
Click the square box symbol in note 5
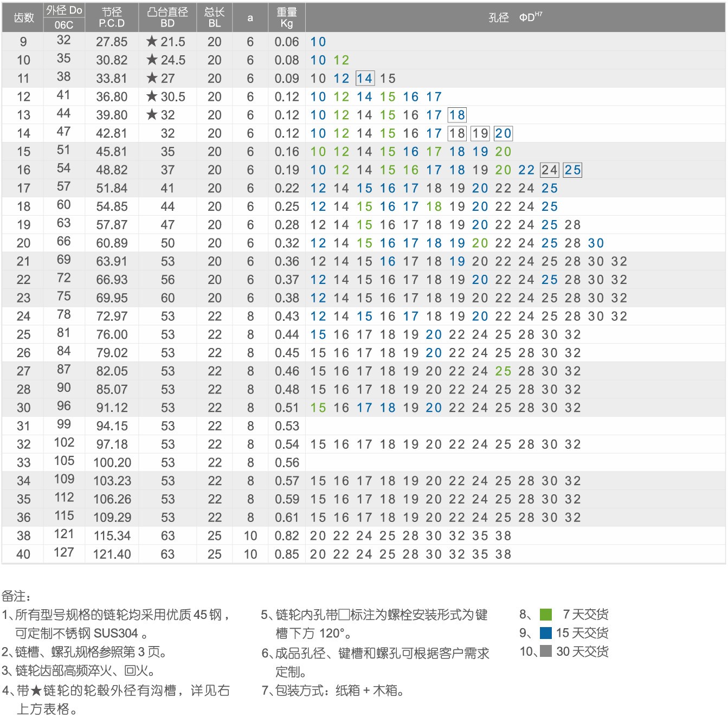click(344, 615)
